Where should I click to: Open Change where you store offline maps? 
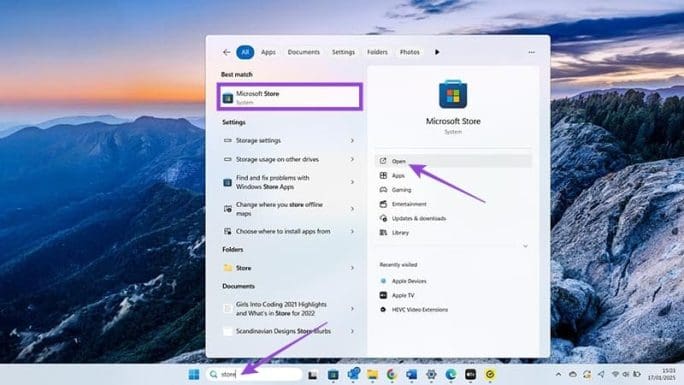[288, 209]
